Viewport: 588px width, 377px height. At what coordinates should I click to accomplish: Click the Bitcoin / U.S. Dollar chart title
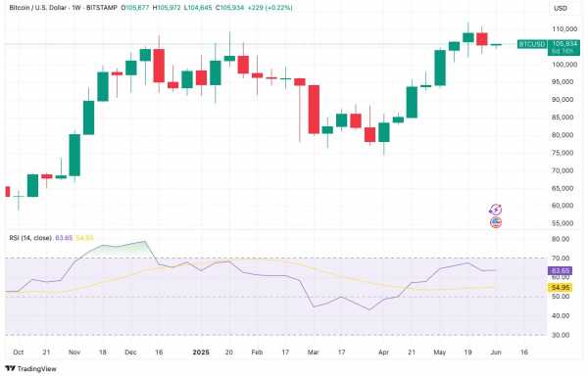[x=37, y=8]
